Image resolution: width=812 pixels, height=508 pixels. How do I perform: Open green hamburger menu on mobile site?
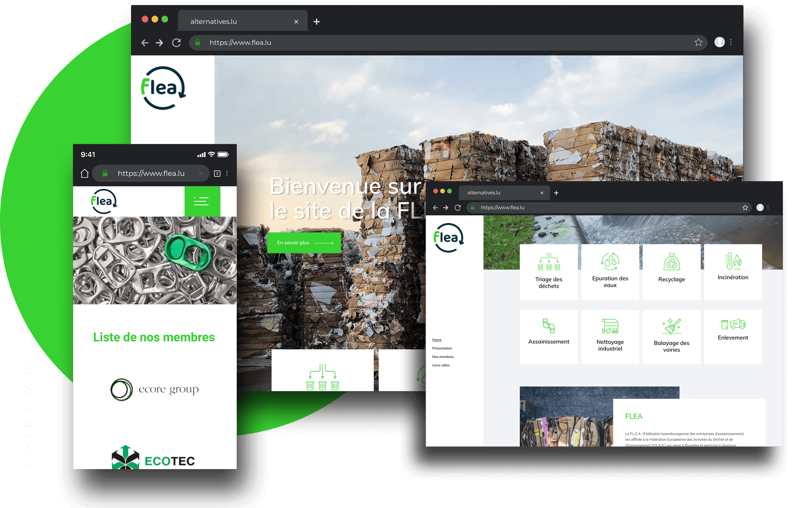[x=202, y=202]
